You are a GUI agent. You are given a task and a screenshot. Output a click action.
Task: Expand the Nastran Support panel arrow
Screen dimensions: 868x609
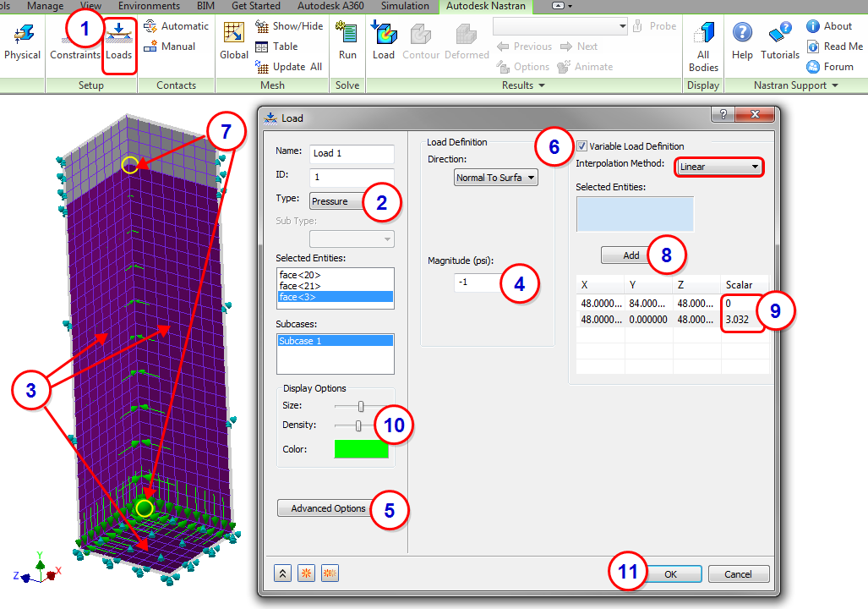pos(835,85)
